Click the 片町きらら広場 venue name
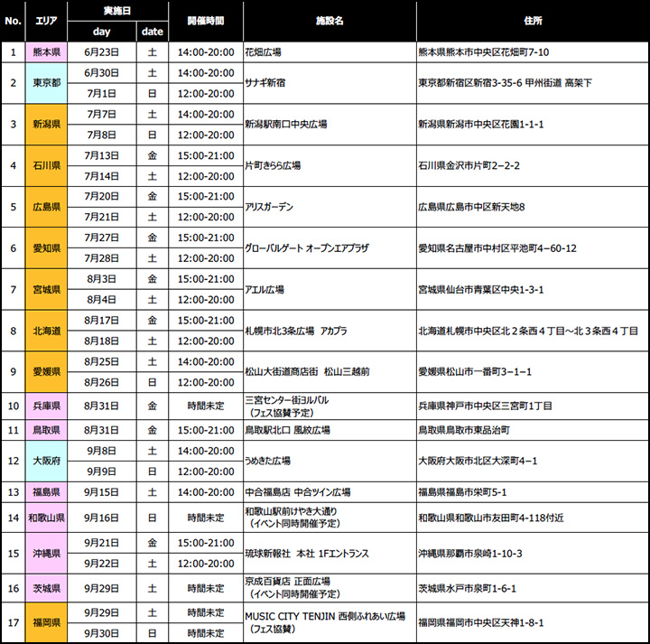 [273, 165]
